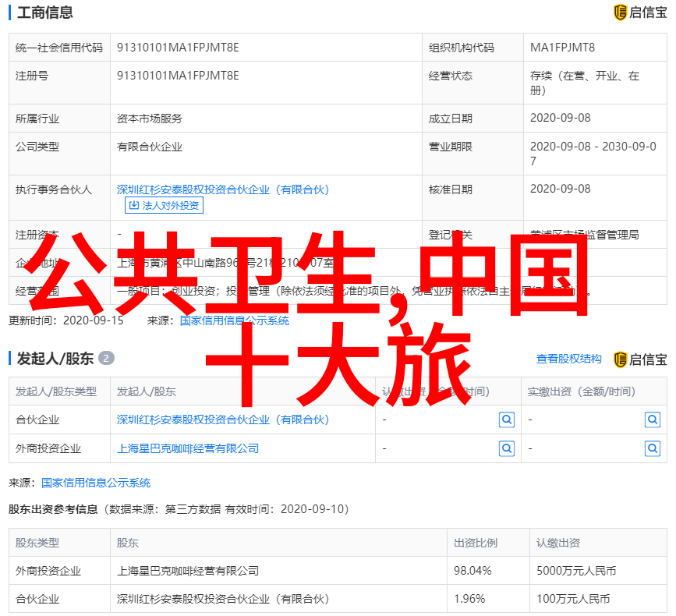Select credit code 91310101MA1FPJMT8E in 统一社会信用代码 row
The width and height of the screenshot is (676, 616).
pos(178,48)
